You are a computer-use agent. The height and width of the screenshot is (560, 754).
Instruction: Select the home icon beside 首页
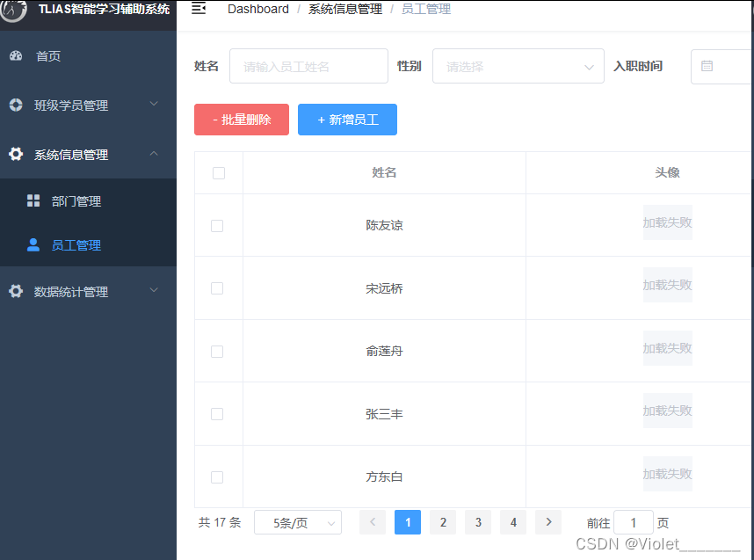tap(18, 55)
